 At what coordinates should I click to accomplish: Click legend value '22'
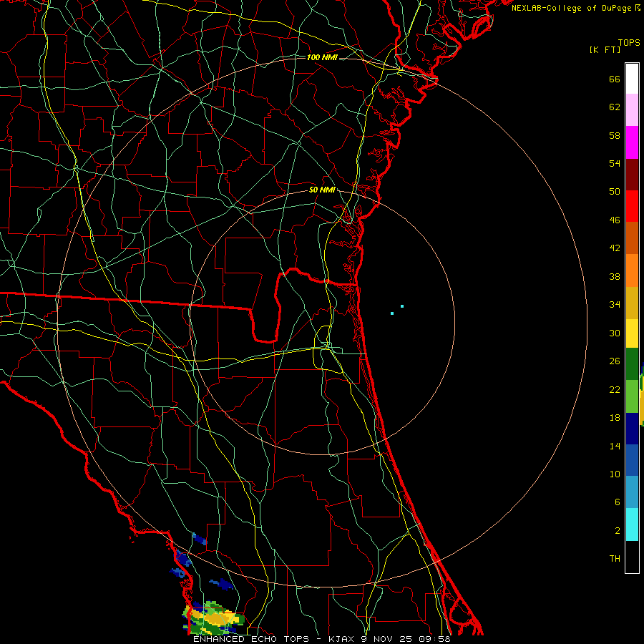click(615, 390)
